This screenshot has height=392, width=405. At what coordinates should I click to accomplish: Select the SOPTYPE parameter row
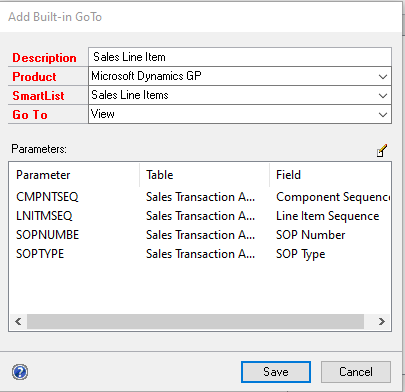[x=200, y=254]
